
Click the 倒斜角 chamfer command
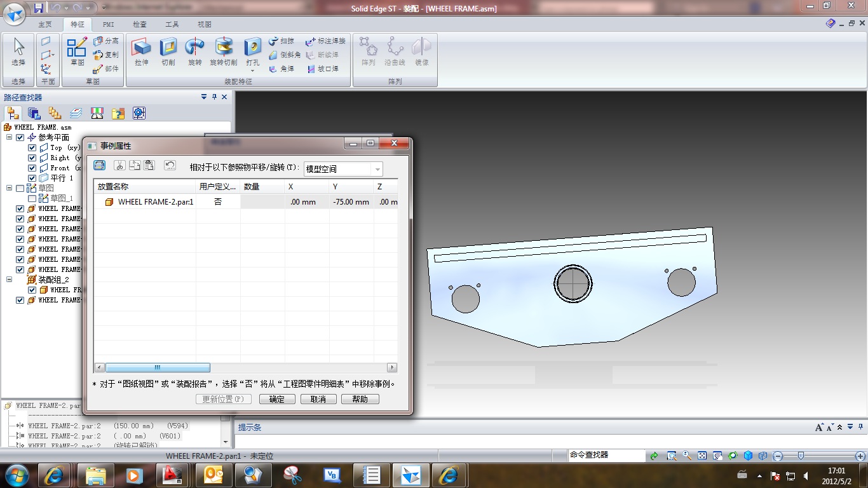[x=285, y=55]
